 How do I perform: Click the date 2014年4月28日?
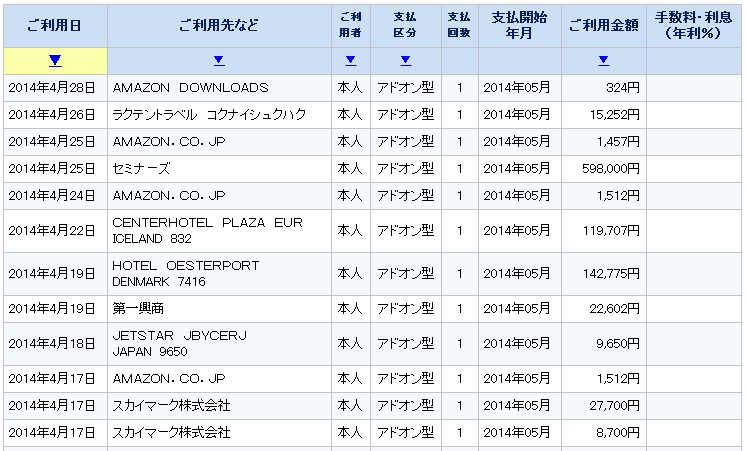(x=52, y=88)
